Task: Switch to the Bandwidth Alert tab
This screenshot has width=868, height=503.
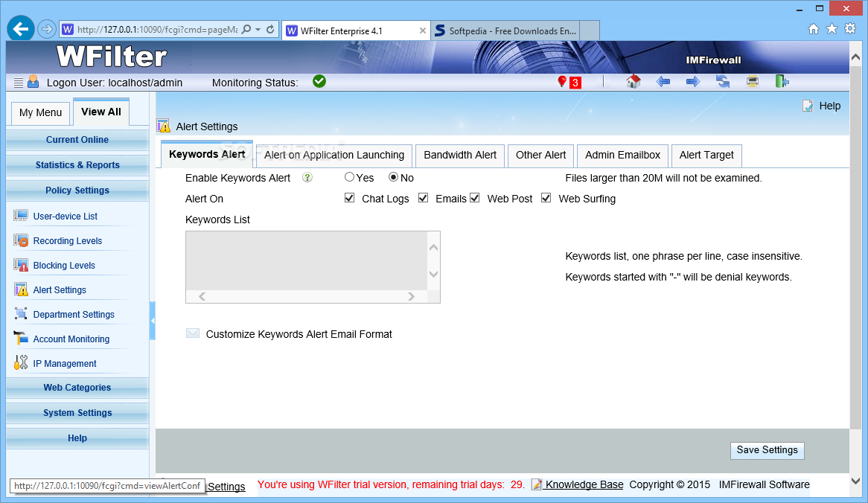Action: (460, 156)
